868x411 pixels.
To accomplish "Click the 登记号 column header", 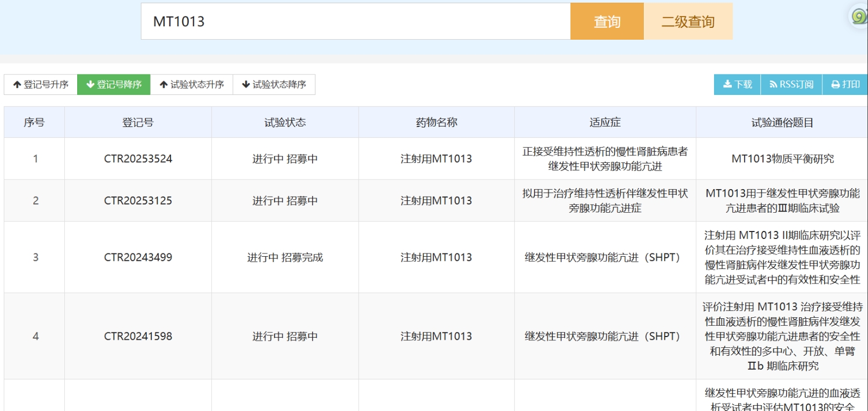I will pyautogui.click(x=138, y=123).
